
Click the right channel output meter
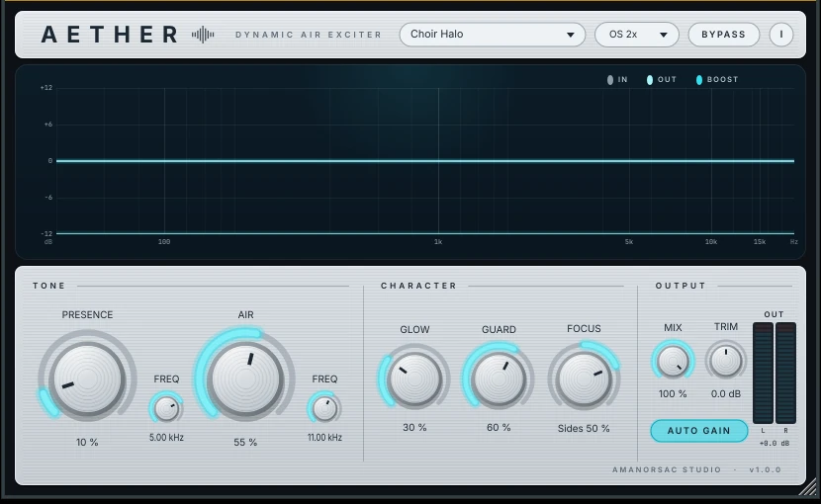point(785,374)
